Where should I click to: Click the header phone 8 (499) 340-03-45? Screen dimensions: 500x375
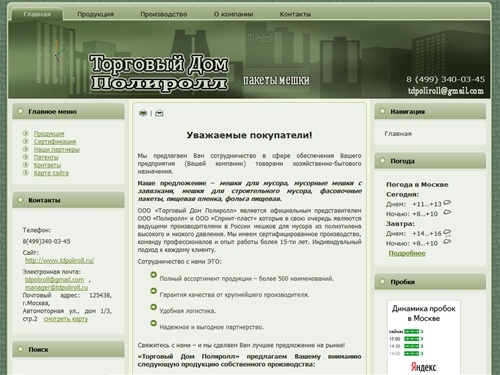click(x=445, y=79)
